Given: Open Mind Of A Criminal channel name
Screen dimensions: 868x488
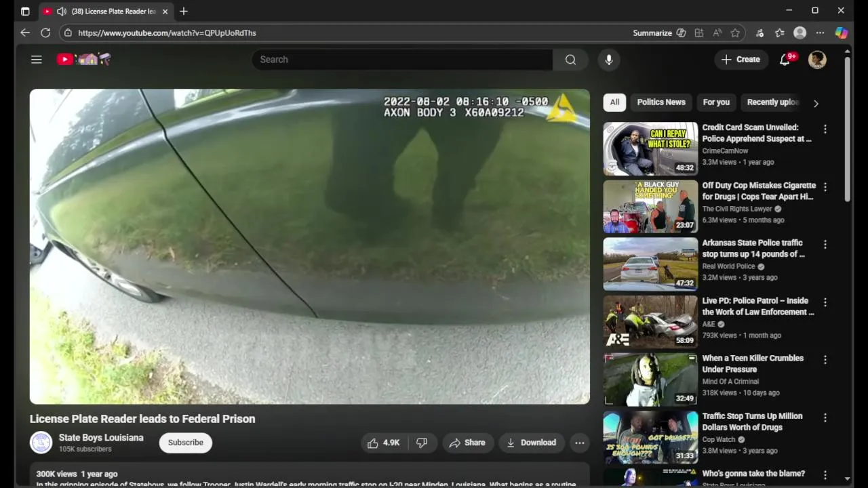Looking at the screenshot, I should pyautogui.click(x=730, y=382).
